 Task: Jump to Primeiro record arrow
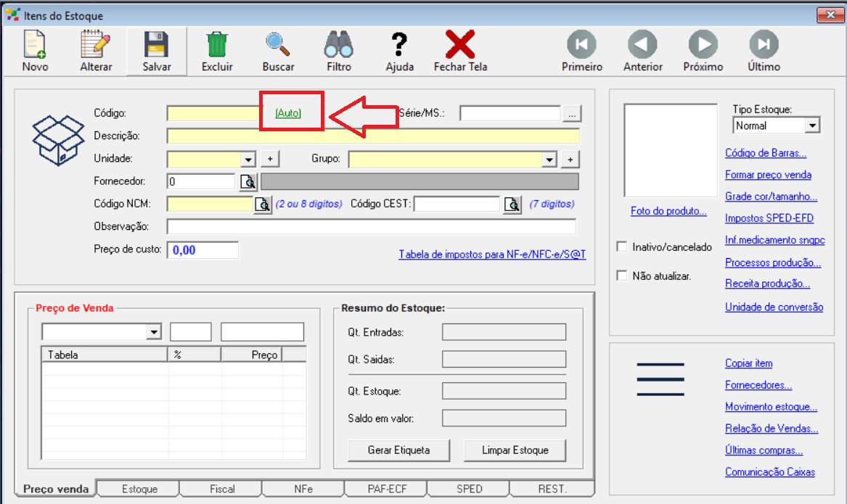(x=582, y=46)
